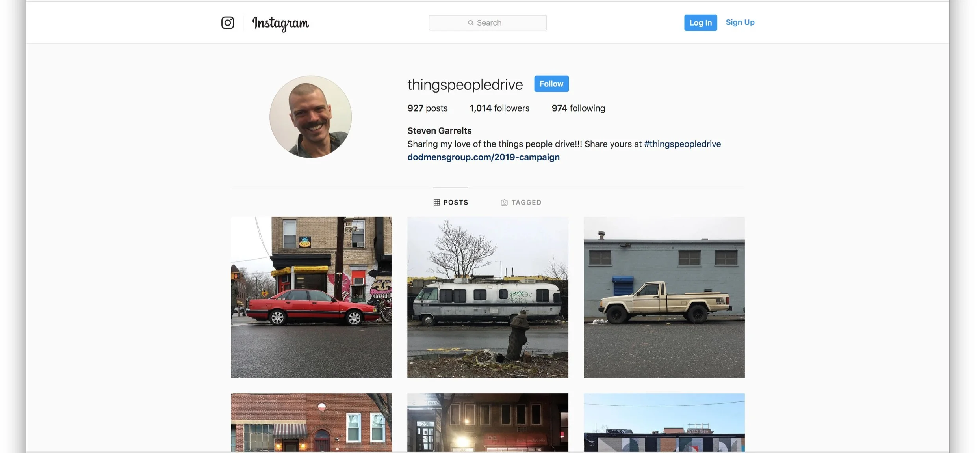Screen dimensions: 980x453
Task: Select the grid icon beside POSTS
Action: coord(436,203)
